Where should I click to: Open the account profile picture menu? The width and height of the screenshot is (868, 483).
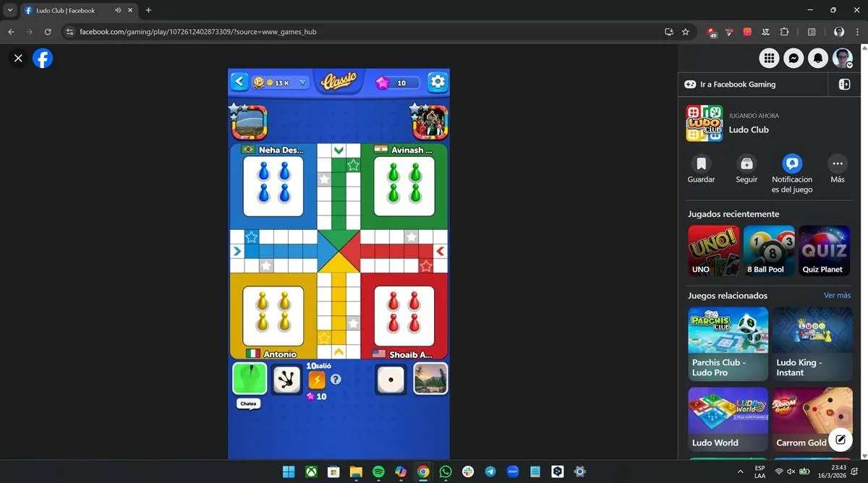843,59
